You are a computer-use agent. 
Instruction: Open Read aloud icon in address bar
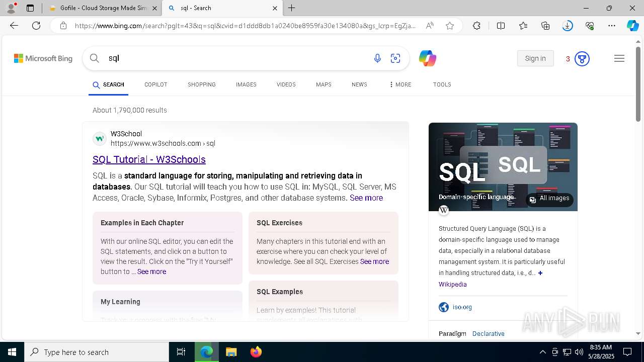click(430, 26)
